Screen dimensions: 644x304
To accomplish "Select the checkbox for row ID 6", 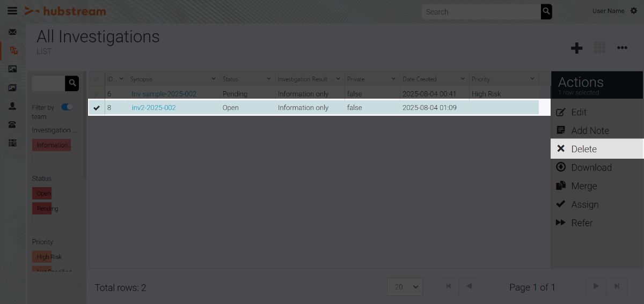I will click(x=97, y=94).
